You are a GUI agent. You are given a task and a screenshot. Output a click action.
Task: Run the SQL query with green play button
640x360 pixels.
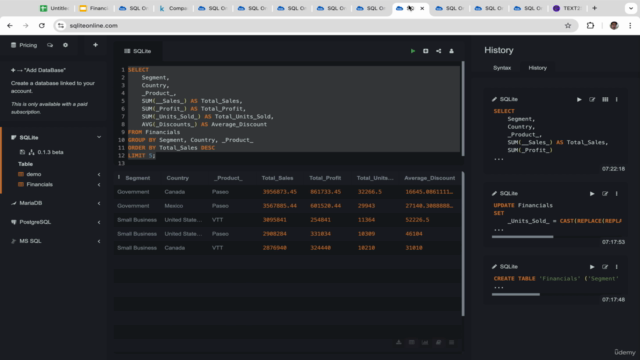[413, 51]
